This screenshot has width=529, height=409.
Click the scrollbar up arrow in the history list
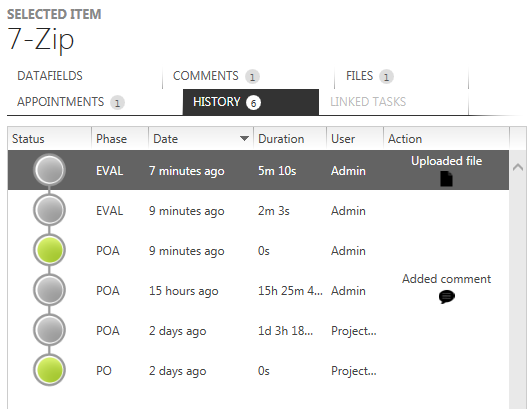coord(518,167)
